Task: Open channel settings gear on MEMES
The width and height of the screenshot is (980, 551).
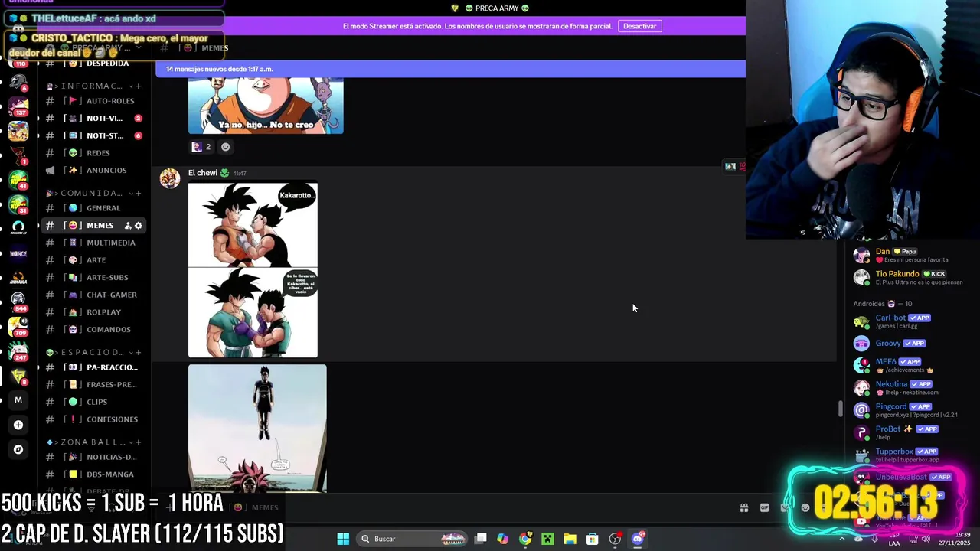Action: (139, 226)
